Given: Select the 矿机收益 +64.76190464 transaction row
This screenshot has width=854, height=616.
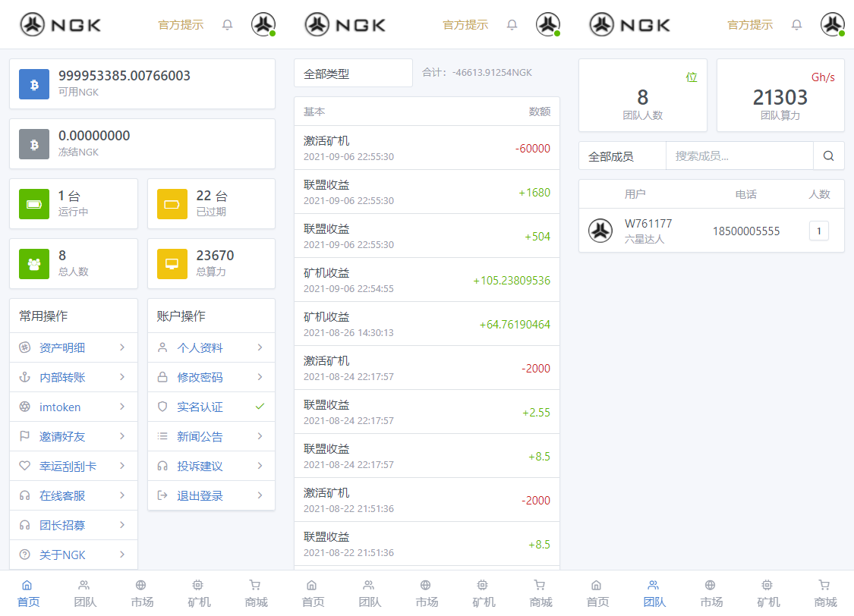Looking at the screenshot, I should 427,325.
